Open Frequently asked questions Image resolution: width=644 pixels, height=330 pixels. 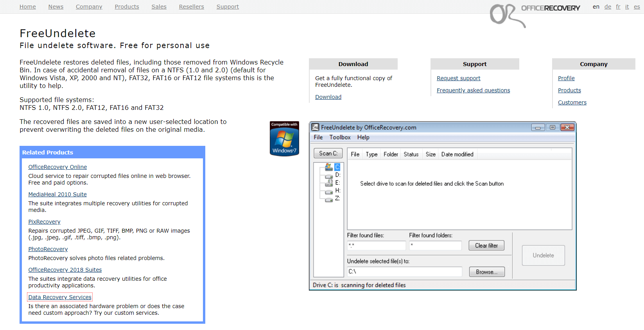(x=473, y=90)
